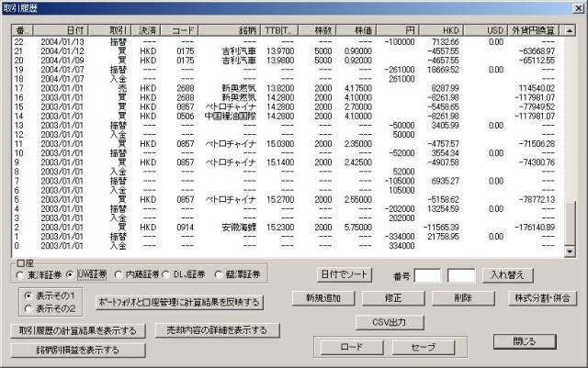The height and width of the screenshot is (368, 588).
Task: Click the 修正 edit button
Action: tap(393, 298)
